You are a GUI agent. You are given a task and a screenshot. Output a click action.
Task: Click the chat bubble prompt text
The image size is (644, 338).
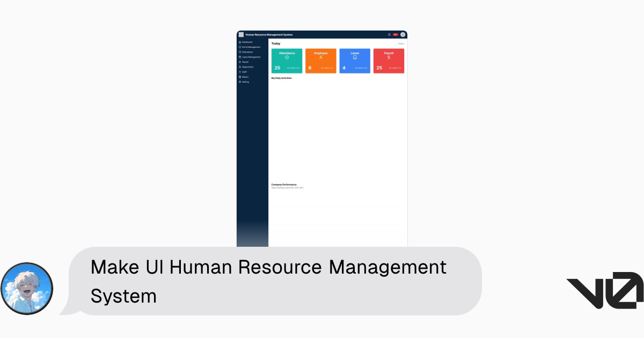(268, 281)
